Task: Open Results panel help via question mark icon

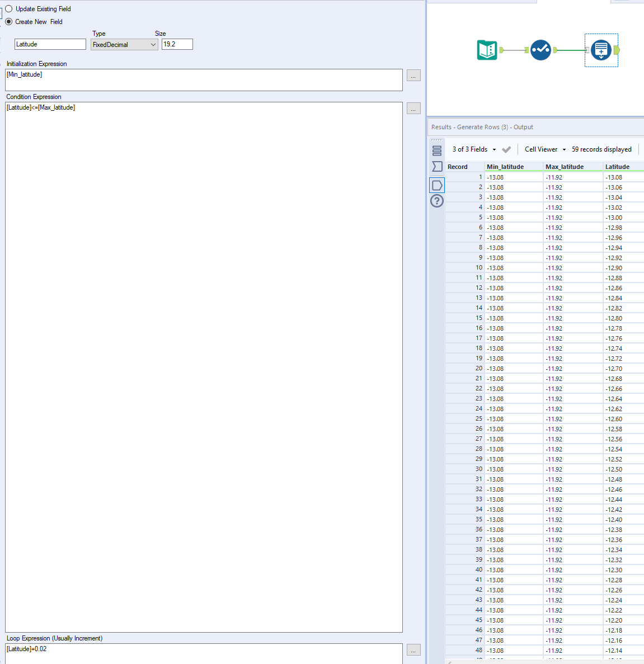Action: point(437,201)
